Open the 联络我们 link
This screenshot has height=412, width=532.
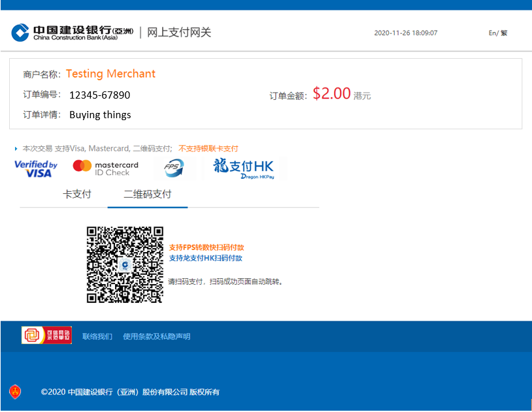click(x=97, y=336)
